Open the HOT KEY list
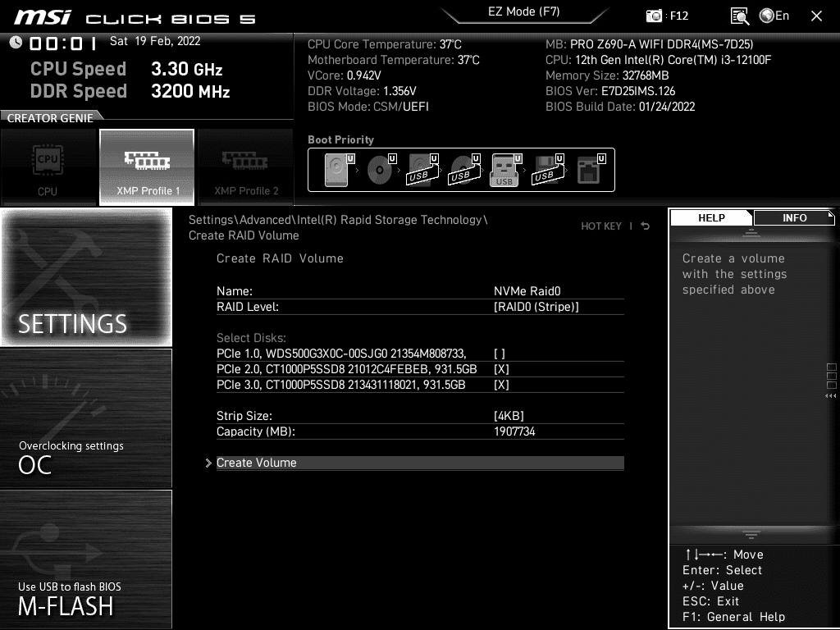 coord(601,226)
